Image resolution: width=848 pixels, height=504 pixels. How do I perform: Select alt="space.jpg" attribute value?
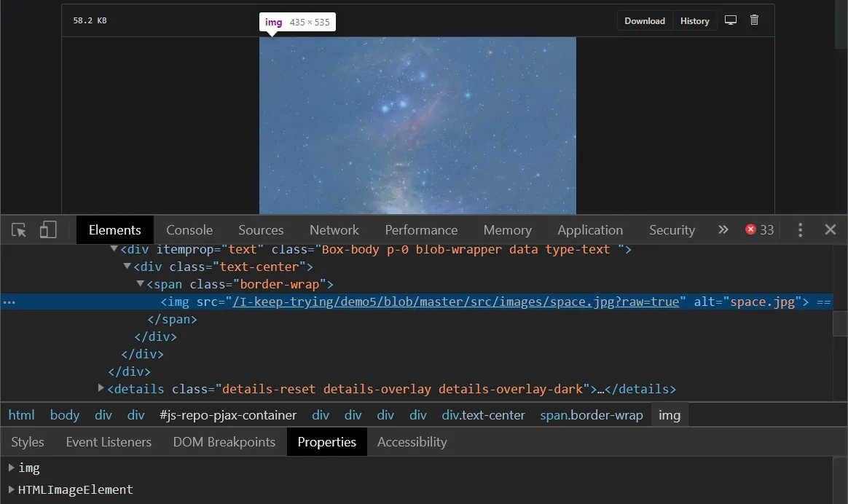(763, 302)
